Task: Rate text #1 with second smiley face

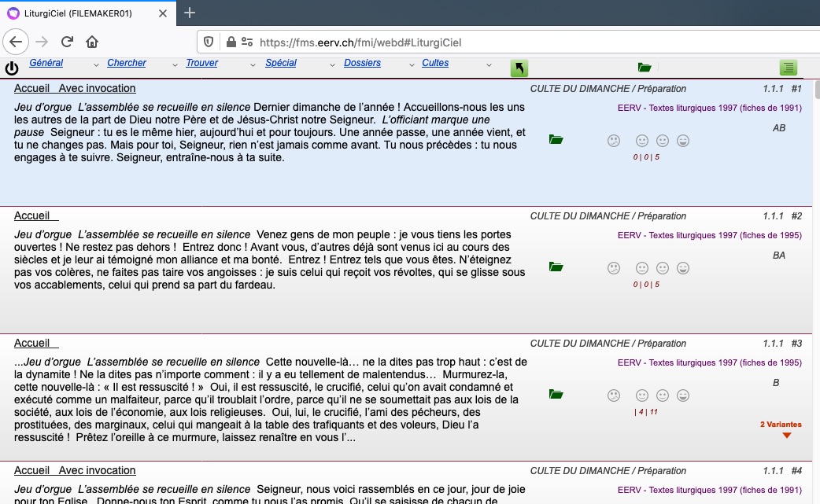Action: click(663, 141)
